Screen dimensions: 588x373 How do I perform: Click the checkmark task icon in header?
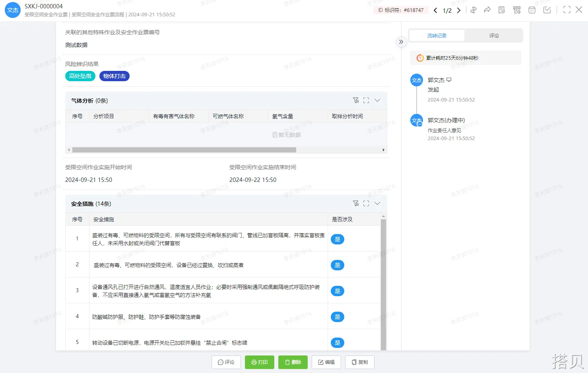(547, 10)
